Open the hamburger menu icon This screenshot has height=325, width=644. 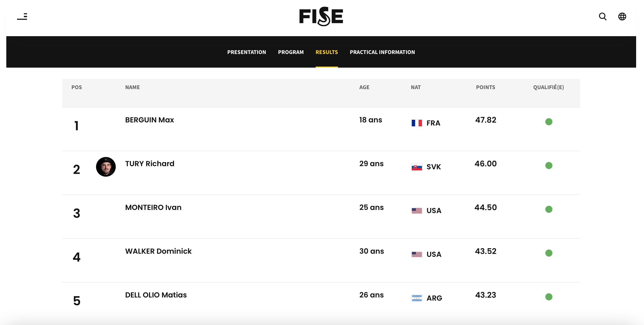coord(22,17)
